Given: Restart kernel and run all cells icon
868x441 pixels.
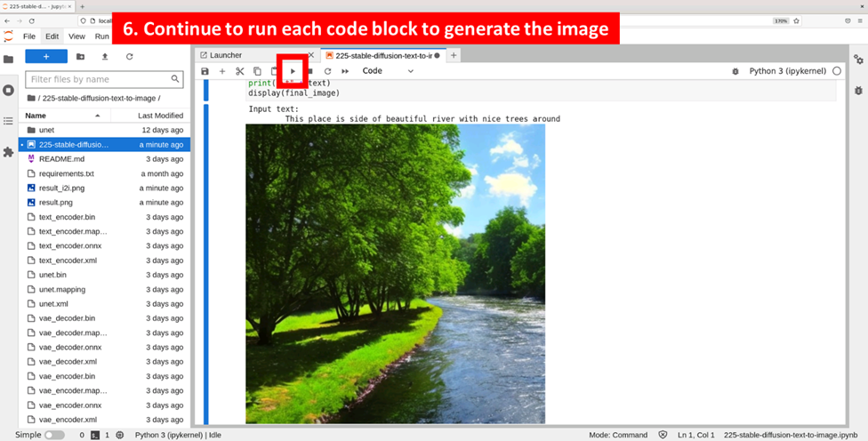Looking at the screenshot, I should (x=345, y=71).
